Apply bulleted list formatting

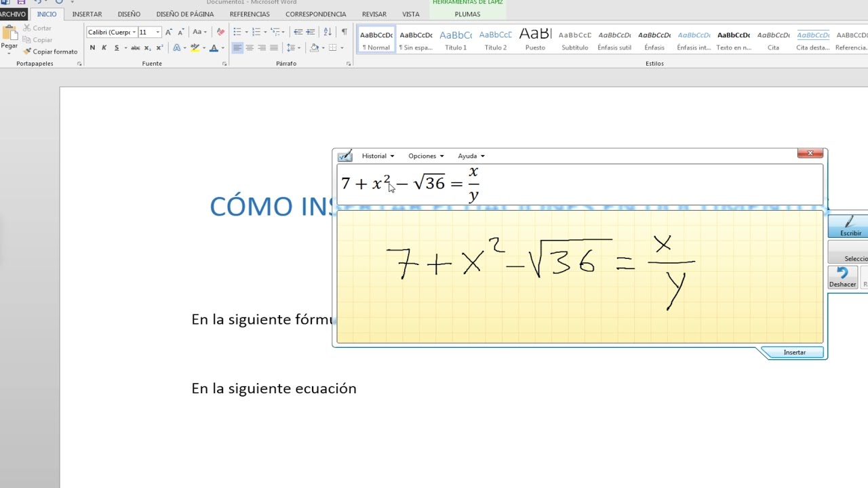click(x=237, y=32)
